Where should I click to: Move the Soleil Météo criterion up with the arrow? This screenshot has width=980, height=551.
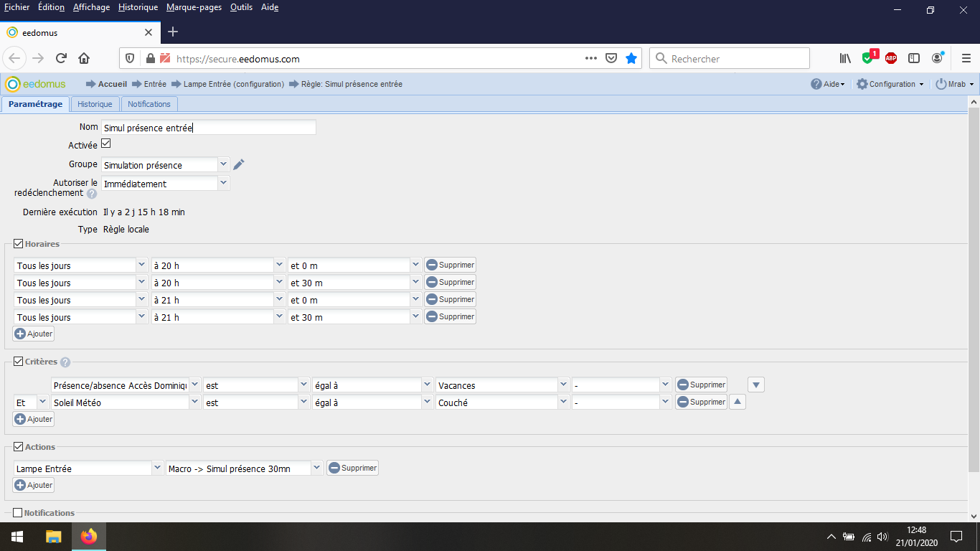tap(738, 402)
